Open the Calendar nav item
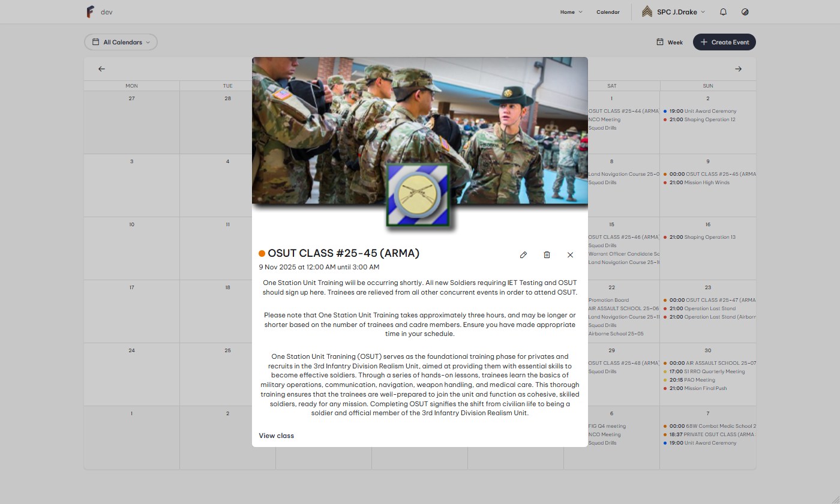This screenshot has height=504, width=840. pyautogui.click(x=608, y=12)
